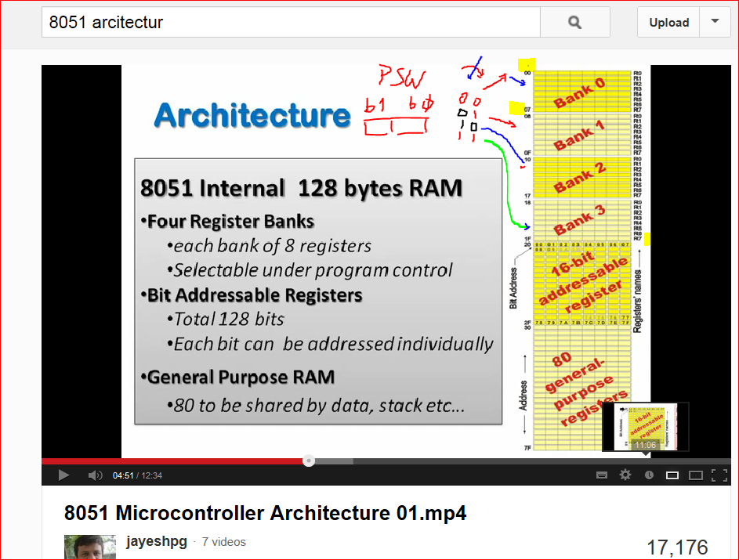Click the search magnifier button
Screen dimensions: 739x560
coord(574,22)
